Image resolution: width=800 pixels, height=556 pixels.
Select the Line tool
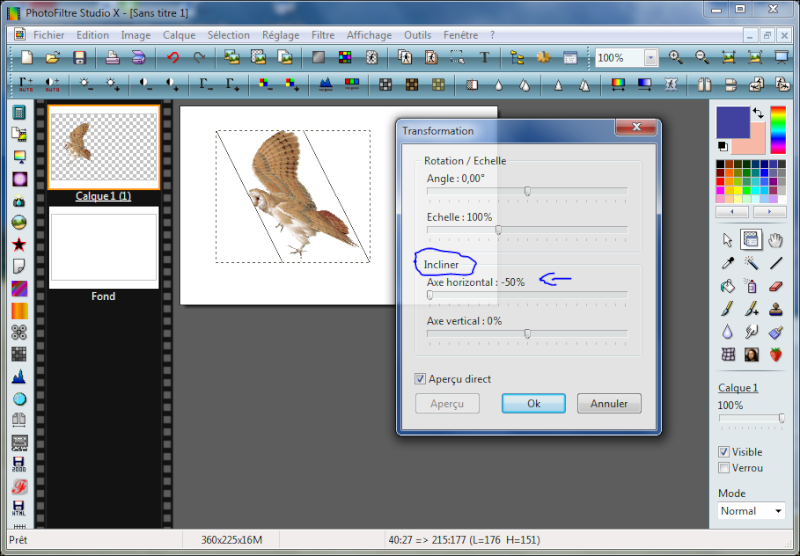coord(776,263)
